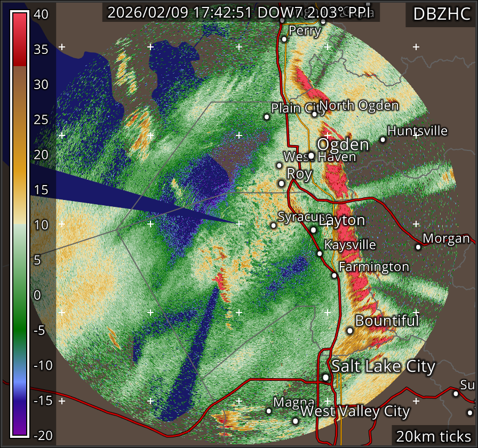
Task: Click the Roy city marker dot
Action: point(281,183)
